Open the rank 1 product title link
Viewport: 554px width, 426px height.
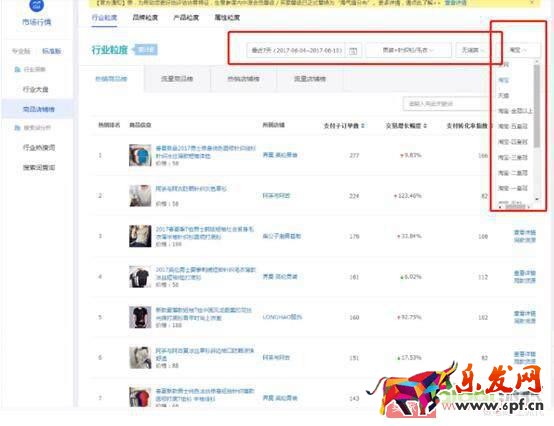click(x=206, y=151)
